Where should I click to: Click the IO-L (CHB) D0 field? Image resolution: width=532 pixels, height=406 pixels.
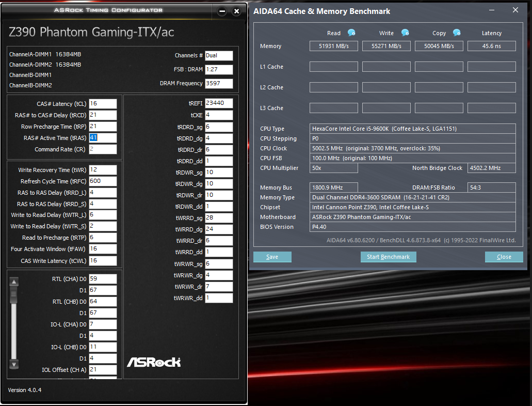pyautogui.click(x=103, y=347)
